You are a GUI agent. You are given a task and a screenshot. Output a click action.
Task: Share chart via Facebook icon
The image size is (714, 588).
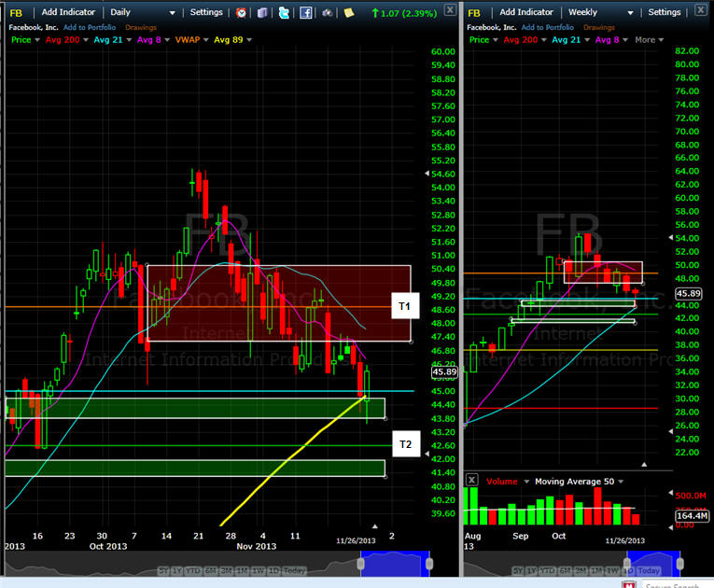[x=306, y=13]
